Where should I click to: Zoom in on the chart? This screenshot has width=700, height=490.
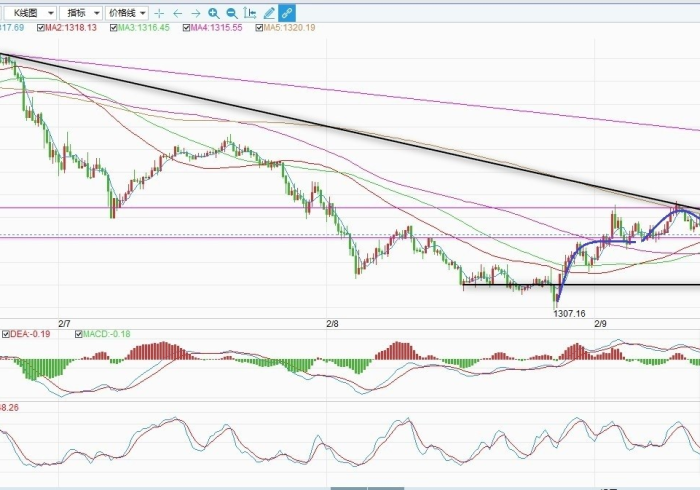[x=214, y=13]
